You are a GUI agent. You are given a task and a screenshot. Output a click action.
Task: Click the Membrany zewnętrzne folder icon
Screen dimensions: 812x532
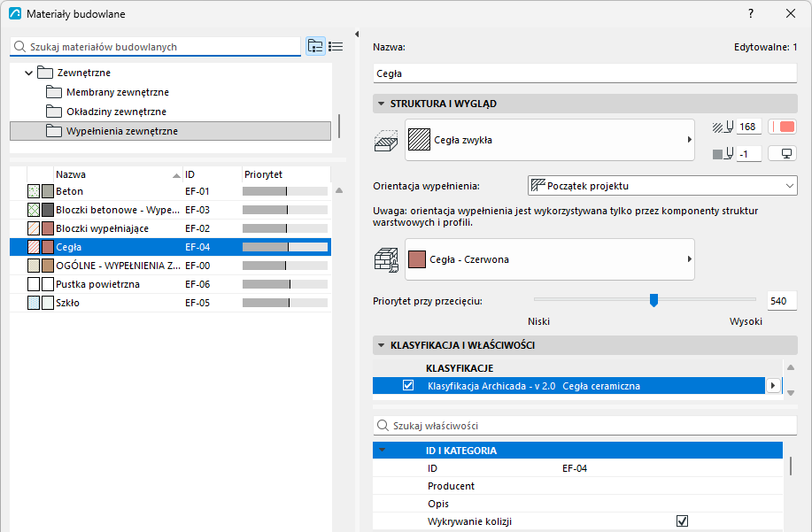pyautogui.click(x=54, y=92)
